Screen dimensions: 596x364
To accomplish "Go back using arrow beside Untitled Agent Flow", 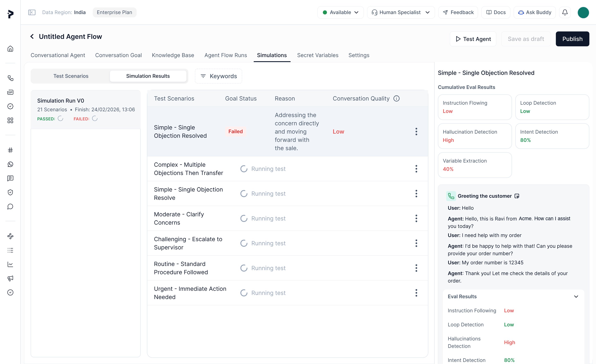I will point(32,36).
